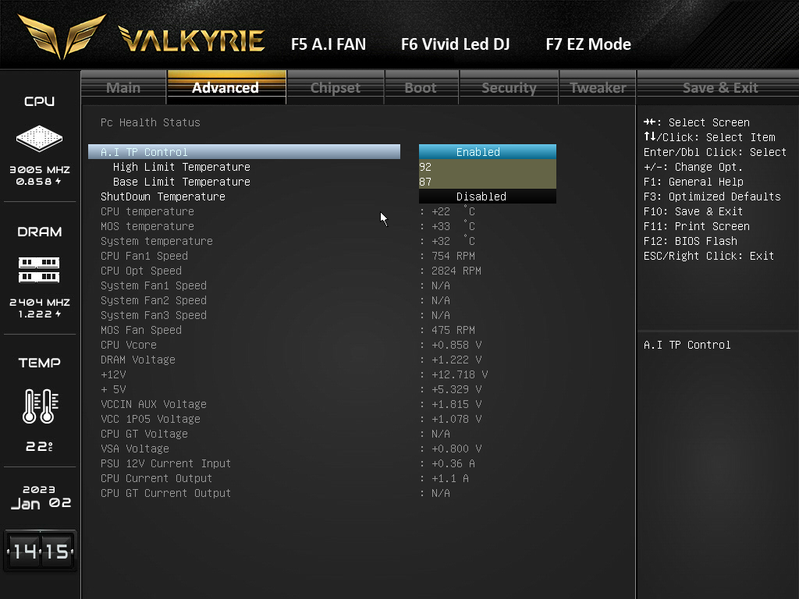The width and height of the screenshot is (799, 599).
Task: Click the CPU chip icon in sidebar
Action: coord(39,139)
